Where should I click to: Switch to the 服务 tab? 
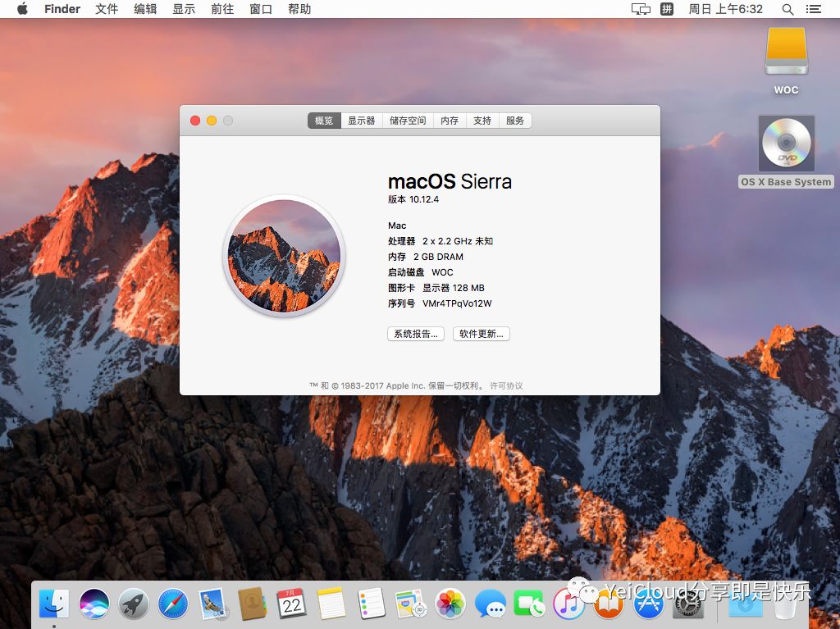[x=515, y=121]
